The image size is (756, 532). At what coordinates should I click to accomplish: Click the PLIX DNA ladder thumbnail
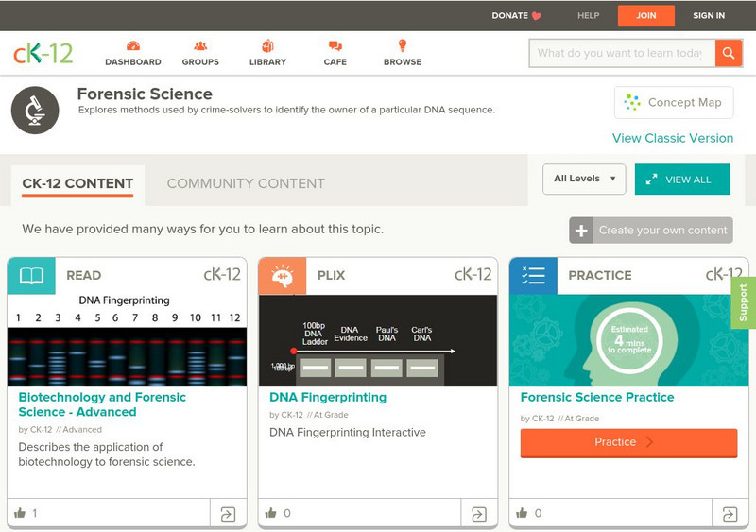point(377,340)
